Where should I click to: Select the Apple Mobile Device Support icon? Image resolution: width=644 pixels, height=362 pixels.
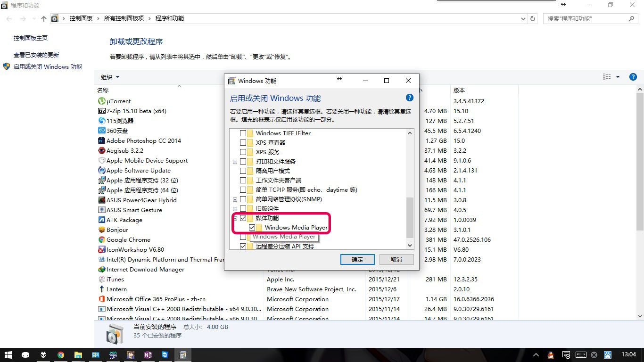(x=101, y=160)
